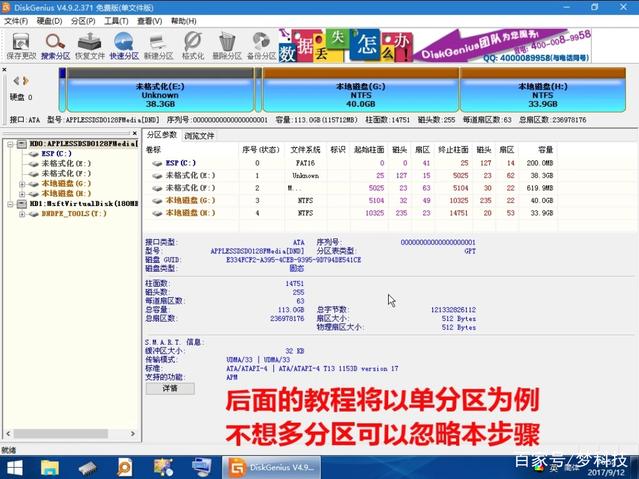Open the Search Partition (搜索分区) tool

(55, 46)
